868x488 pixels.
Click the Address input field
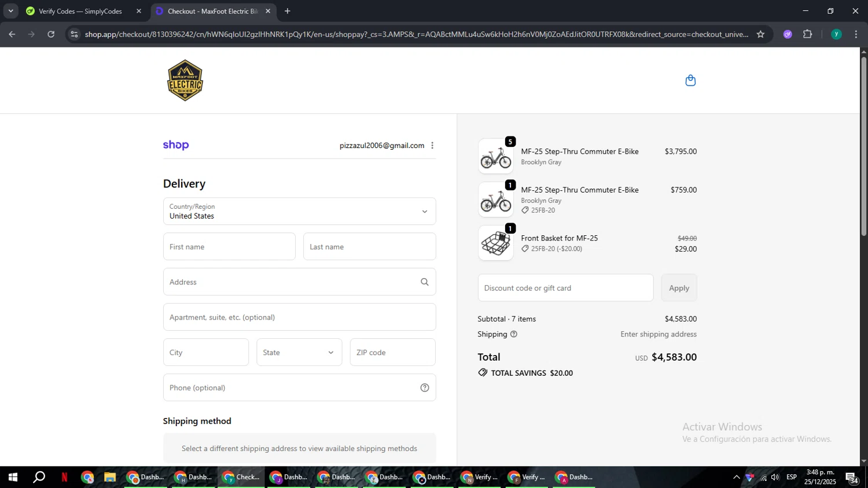pos(299,282)
